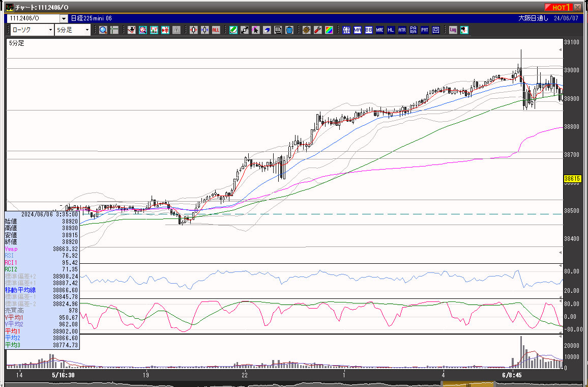
Task: Toggle the MA moving average indicator
Action: click(x=358, y=30)
